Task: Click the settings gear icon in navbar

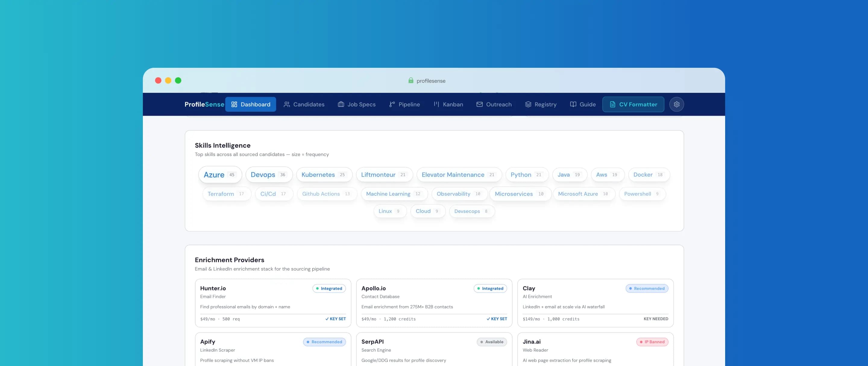Action: coord(676,105)
